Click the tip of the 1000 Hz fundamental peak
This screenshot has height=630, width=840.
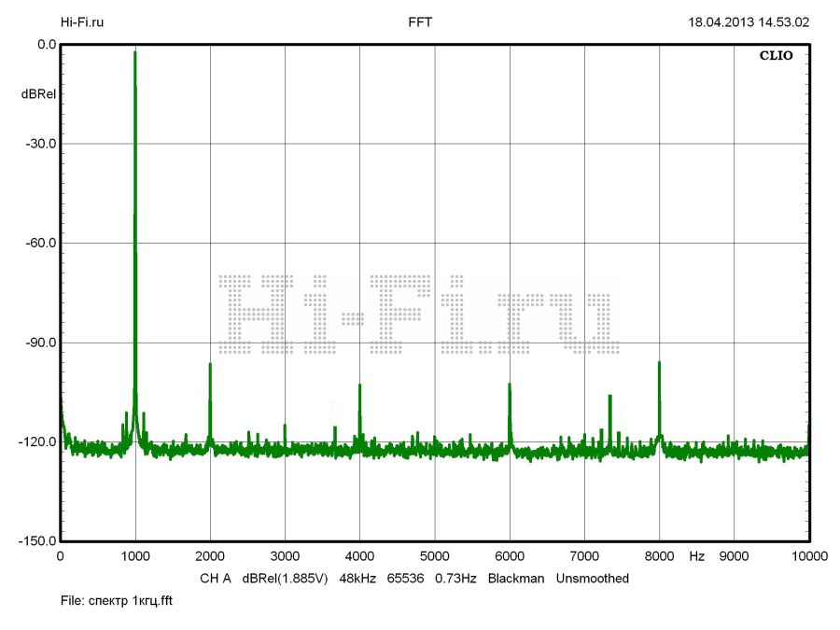[x=135, y=54]
